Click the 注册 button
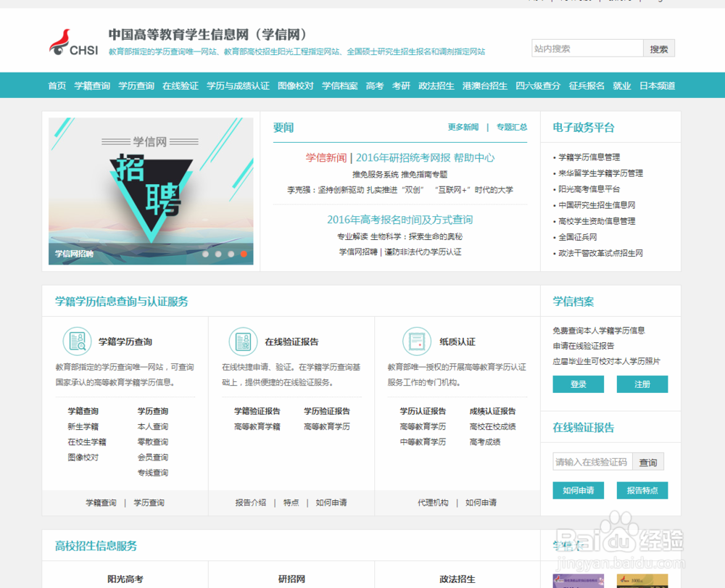This screenshot has height=588, width=725. click(x=642, y=384)
